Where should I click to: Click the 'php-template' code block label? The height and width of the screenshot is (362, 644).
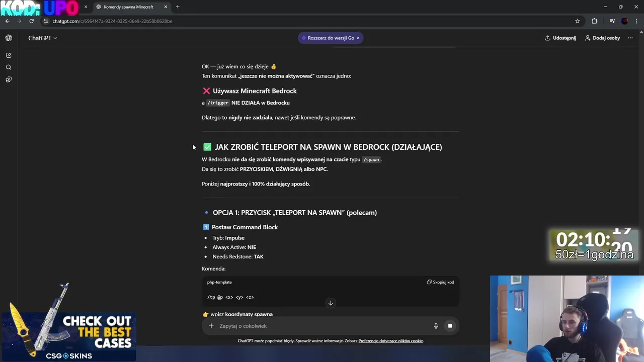tap(219, 282)
